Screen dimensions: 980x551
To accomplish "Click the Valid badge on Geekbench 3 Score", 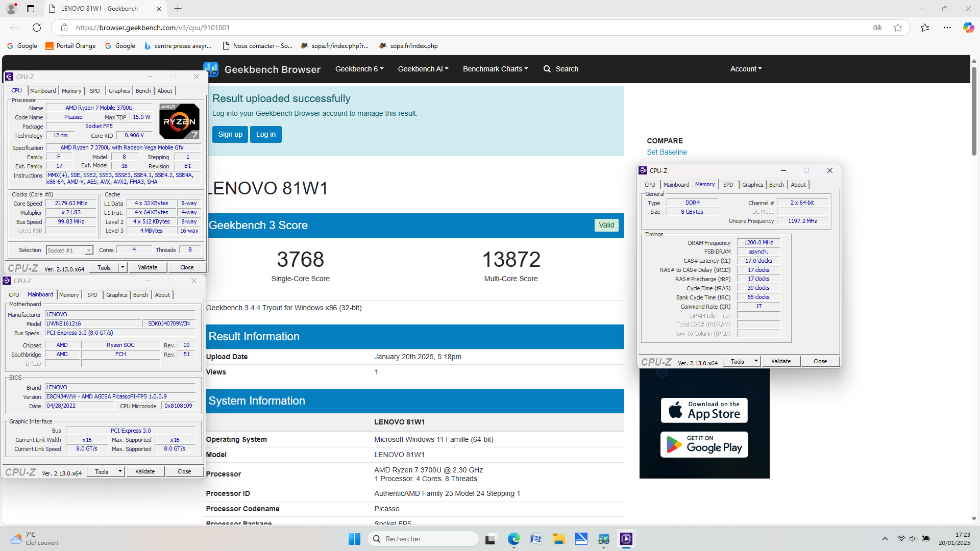I will click(606, 225).
